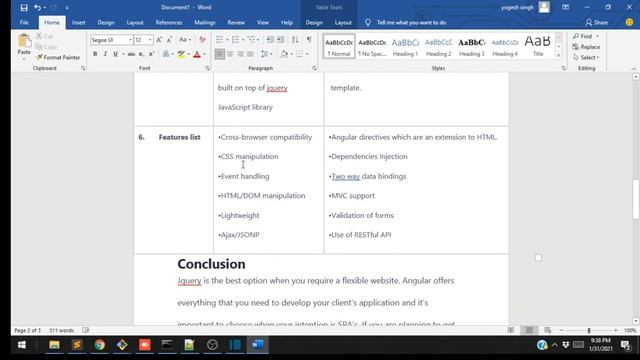Center align the paragraph
This screenshot has height=360, width=640.
[230, 54]
